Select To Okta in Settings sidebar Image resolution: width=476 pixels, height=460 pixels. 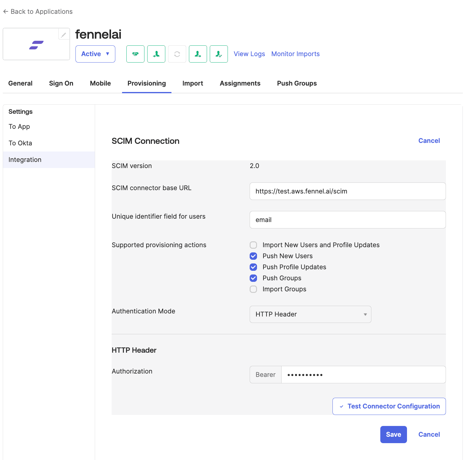click(49, 143)
